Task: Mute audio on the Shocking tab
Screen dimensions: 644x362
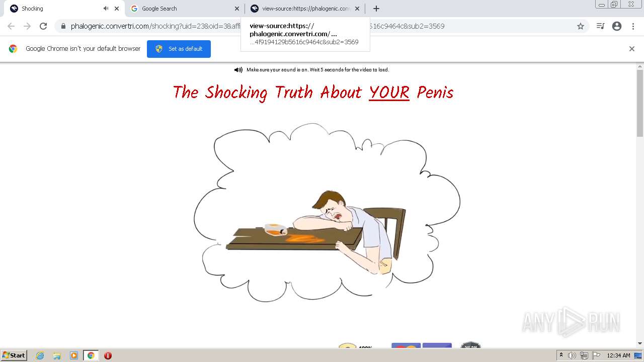Action: click(x=106, y=9)
